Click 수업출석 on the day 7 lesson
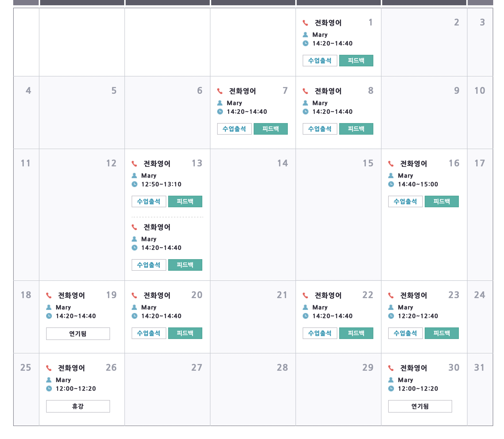The width and height of the screenshot is (504, 439). [x=234, y=129]
